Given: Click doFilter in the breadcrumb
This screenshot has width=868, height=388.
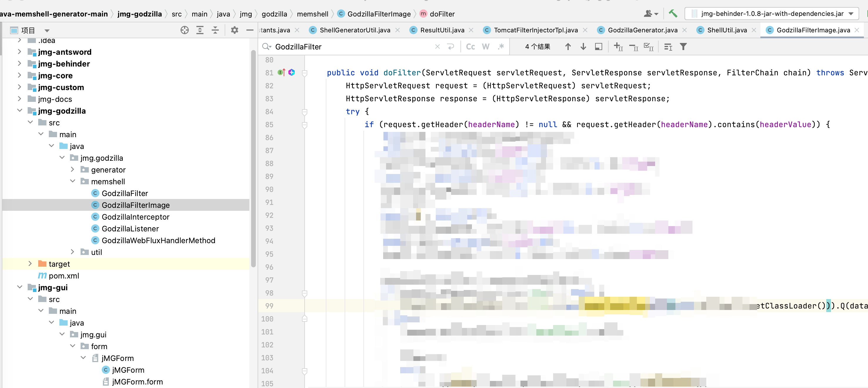Looking at the screenshot, I should (442, 14).
